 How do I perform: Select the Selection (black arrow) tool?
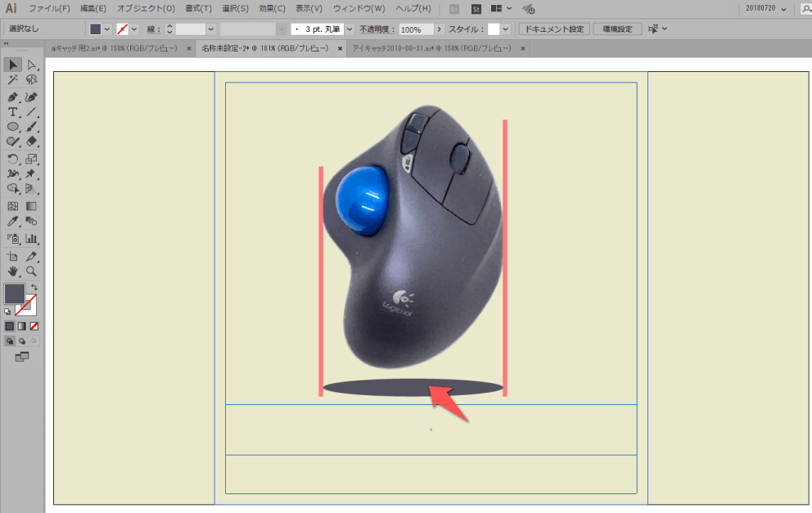[13, 65]
